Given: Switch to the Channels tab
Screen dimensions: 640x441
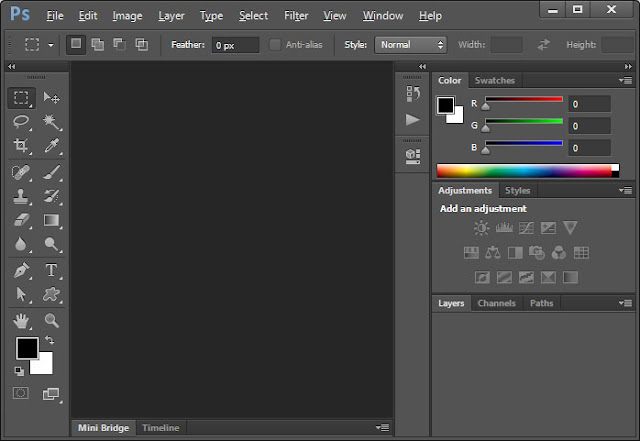Looking at the screenshot, I should [x=497, y=303].
